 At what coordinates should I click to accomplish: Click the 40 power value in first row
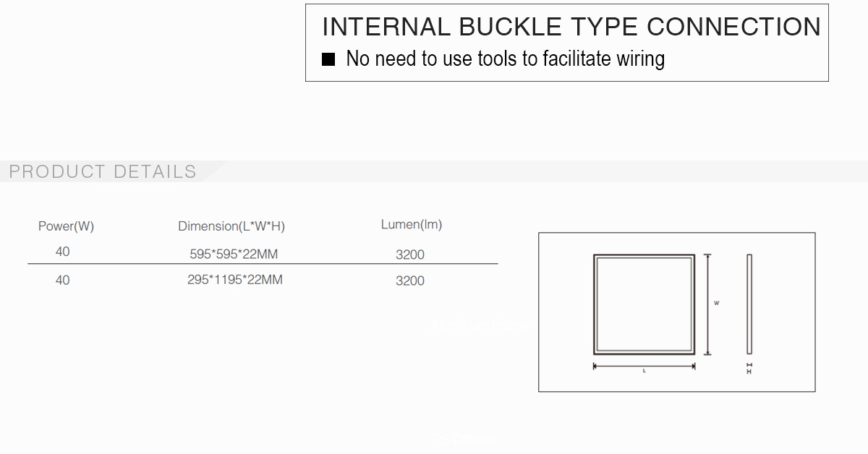[63, 252]
